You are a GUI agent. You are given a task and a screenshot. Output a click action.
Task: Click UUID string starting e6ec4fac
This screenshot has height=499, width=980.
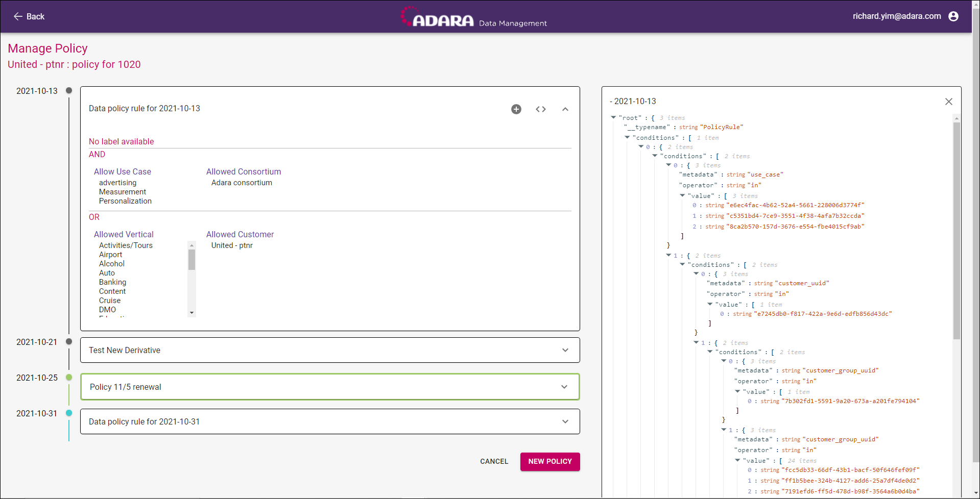click(x=795, y=205)
